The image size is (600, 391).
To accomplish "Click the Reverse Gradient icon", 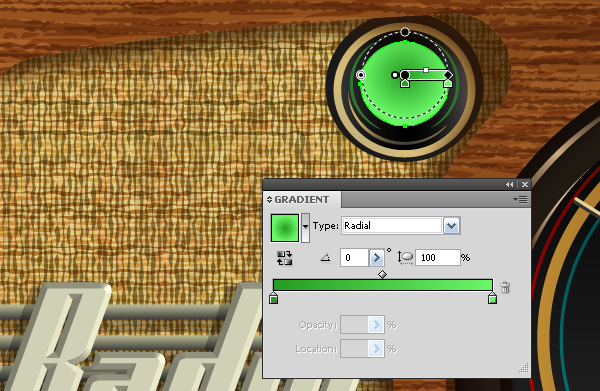I will click(x=284, y=258).
